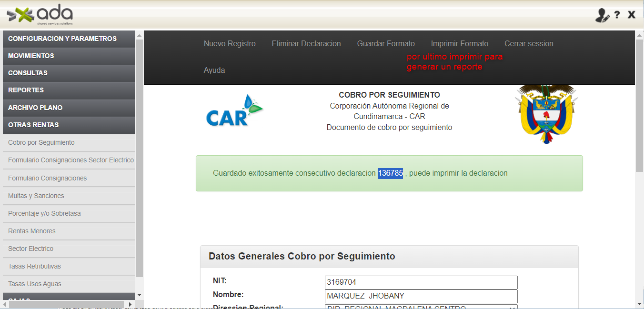
Task: Click Eliminar Declaracion in the menu
Action: click(306, 43)
